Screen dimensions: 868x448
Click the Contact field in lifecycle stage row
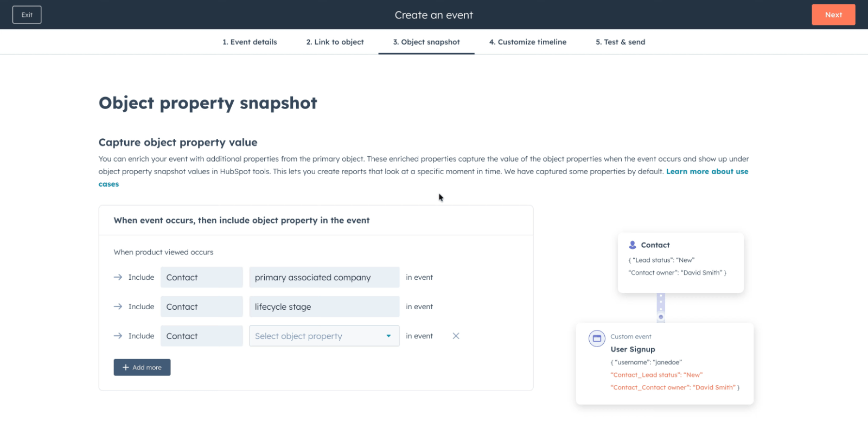coord(202,306)
